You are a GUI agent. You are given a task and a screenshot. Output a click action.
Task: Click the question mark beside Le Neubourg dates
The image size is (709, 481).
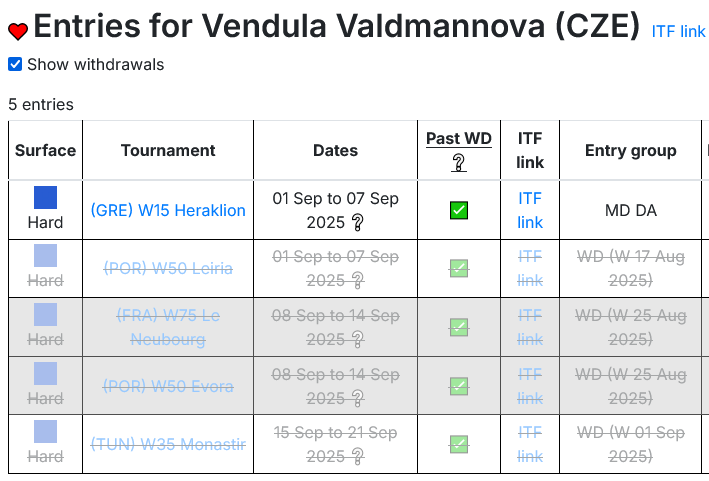coord(357,340)
